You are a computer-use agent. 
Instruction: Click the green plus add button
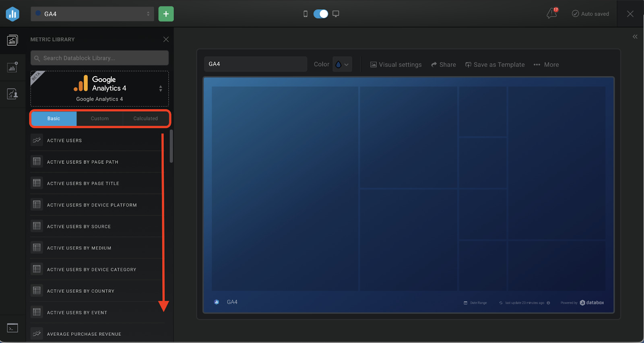pos(166,14)
